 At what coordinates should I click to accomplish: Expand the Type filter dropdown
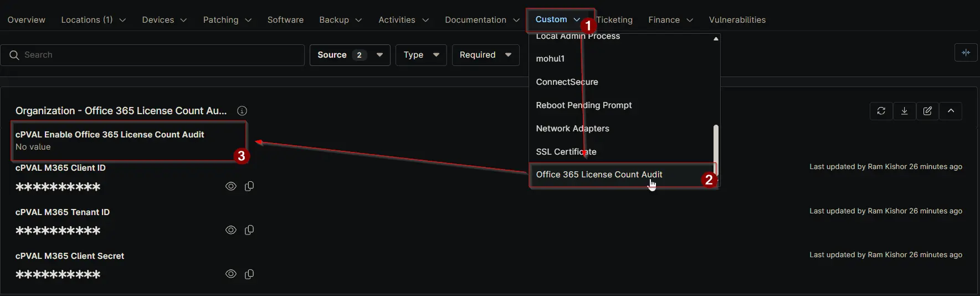(x=421, y=55)
